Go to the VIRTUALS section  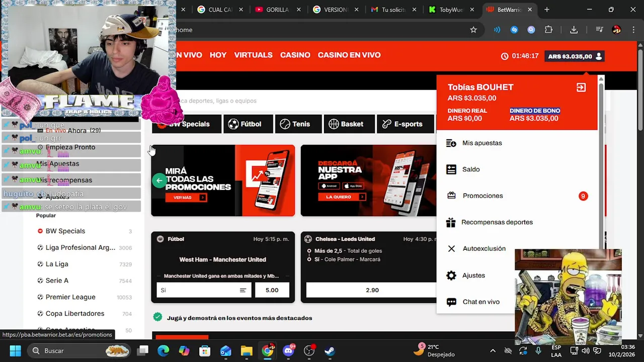click(x=253, y=55)
